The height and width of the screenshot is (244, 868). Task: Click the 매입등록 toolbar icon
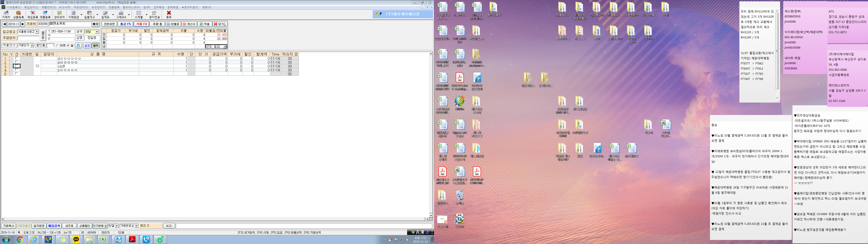[x=33, y=15]
